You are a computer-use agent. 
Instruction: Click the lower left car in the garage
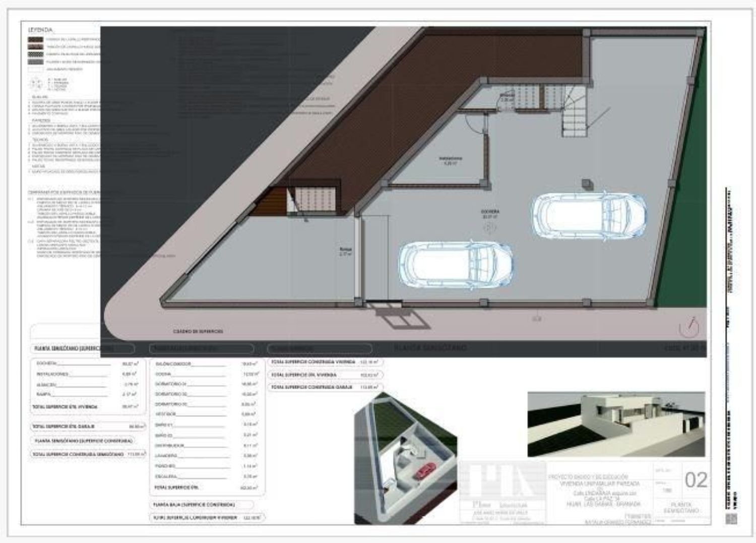point(456,264)
